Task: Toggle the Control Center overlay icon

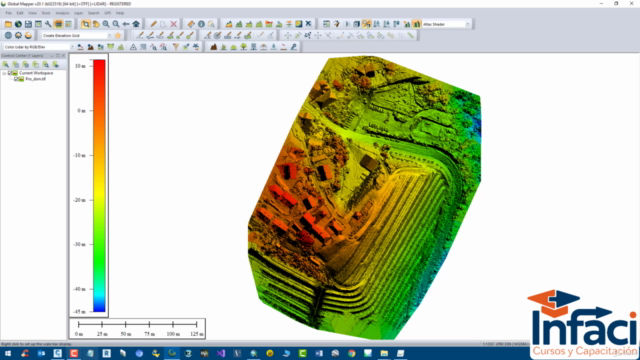Action: coord(58,24)
